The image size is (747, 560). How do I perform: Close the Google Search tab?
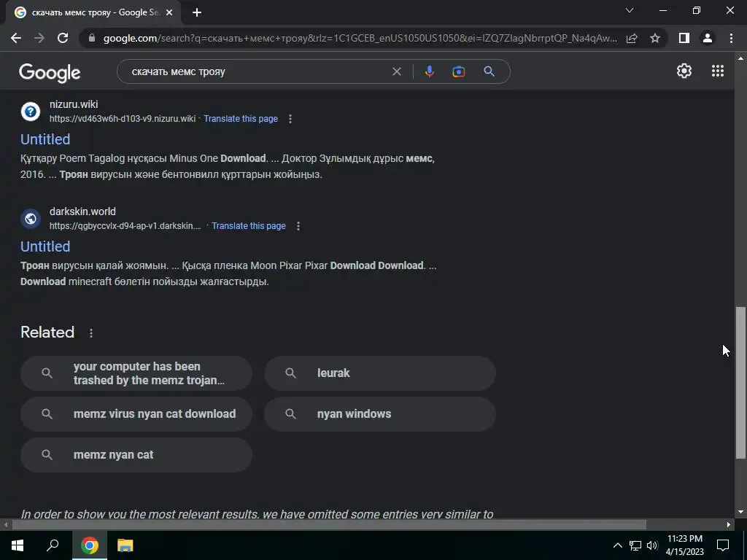tap(169, 12)
